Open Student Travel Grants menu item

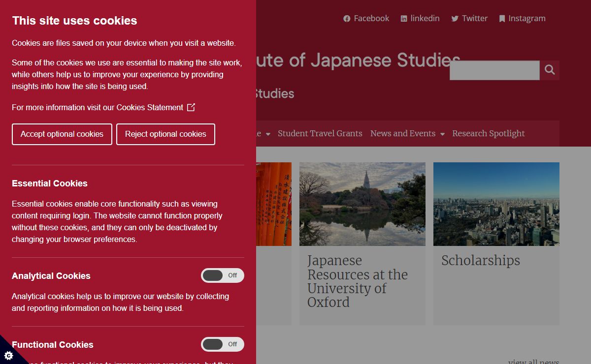coord(320,133)
